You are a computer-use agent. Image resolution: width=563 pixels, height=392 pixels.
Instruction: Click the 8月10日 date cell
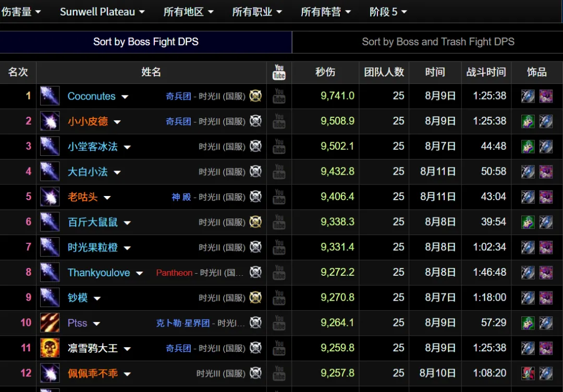click(x=438, y=373)
